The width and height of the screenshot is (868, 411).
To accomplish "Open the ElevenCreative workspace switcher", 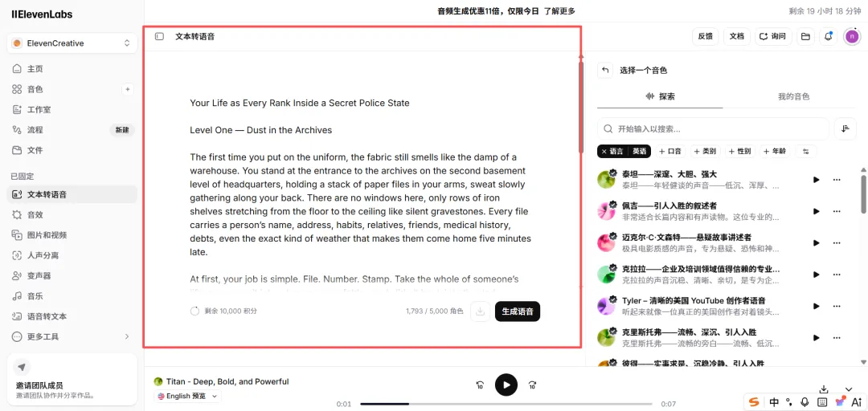I will click(72, 43).
